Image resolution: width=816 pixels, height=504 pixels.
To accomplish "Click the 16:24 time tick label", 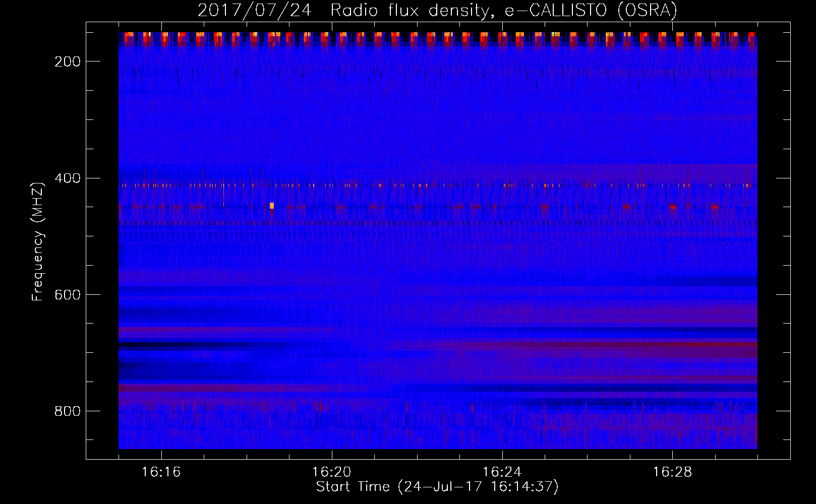I will [502, 472].
